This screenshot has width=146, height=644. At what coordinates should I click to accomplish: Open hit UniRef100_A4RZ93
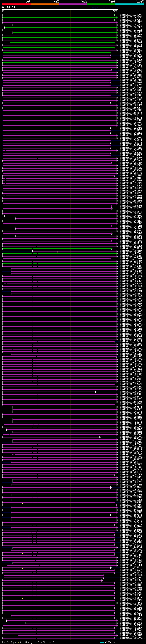pos(131,17)
